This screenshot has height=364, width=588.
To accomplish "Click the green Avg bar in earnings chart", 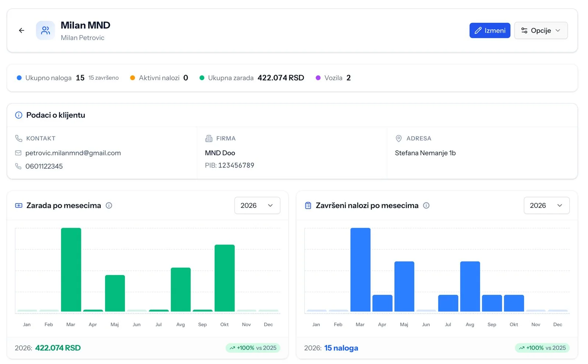I will tap(181, 289).
